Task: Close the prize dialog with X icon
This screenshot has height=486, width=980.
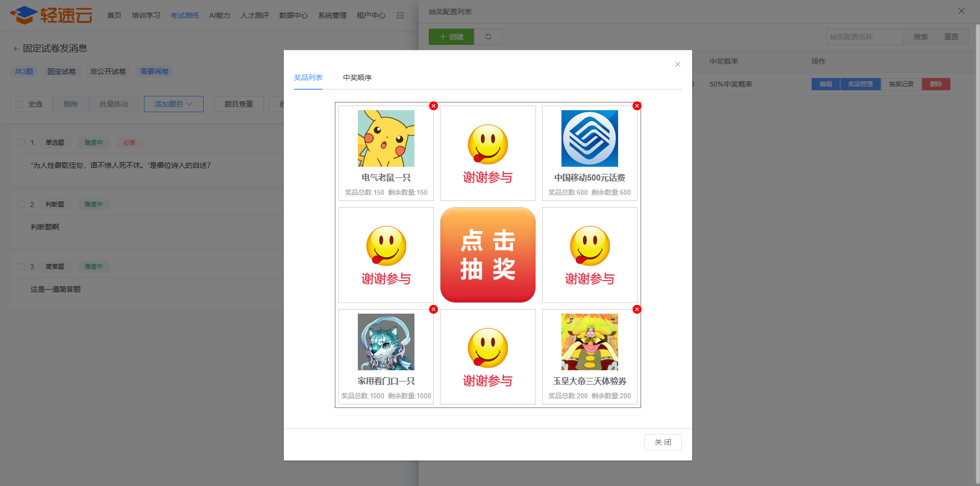Action: [x=678, y=64]
